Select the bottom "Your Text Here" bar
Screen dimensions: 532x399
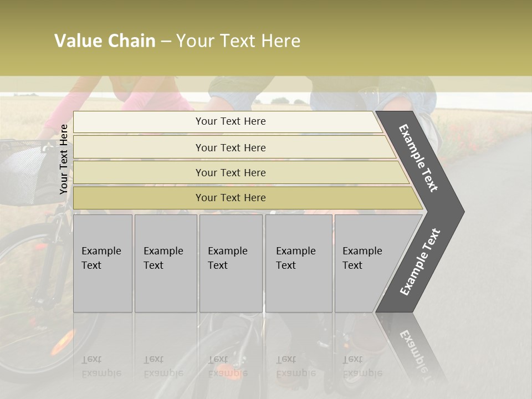coord(230,198)
